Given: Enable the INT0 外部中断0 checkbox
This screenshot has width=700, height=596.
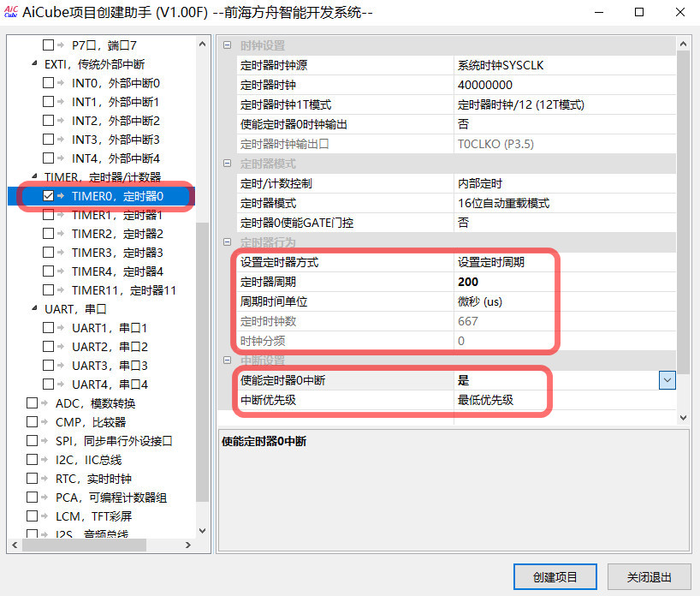Looking at the screenshot, I should [48, 83].
